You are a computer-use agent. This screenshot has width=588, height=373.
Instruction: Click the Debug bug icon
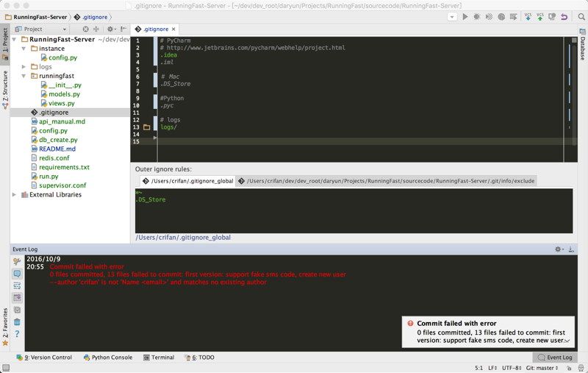[477, 16]
